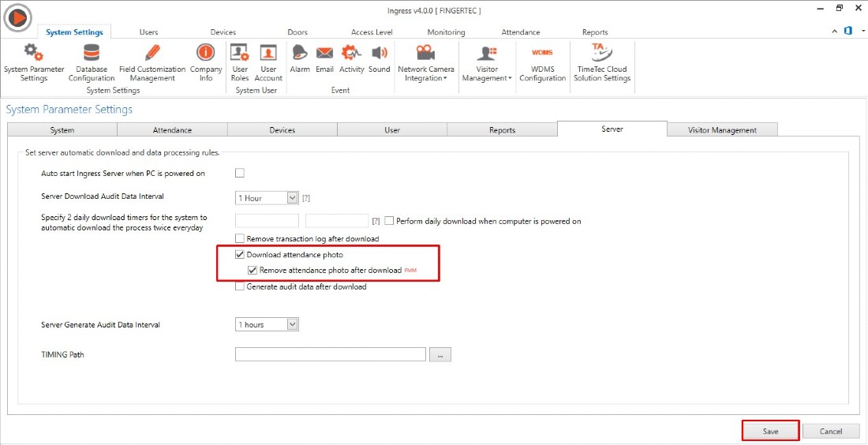
Task: Open the User settings sub-tab
Action: pyautogui.click(x=392, y=130)
